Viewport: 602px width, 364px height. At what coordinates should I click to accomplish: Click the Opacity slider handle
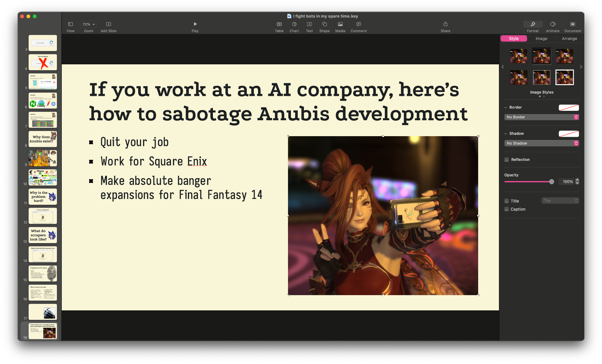coord(551,182)
